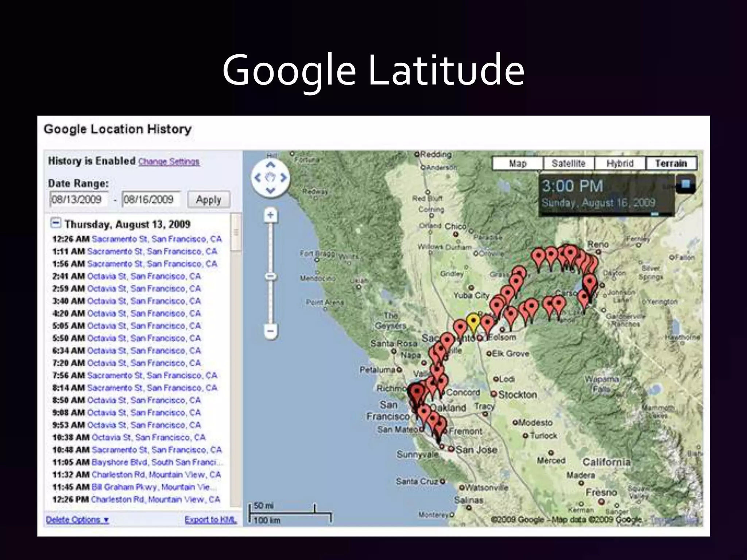The width and height of the screenshot is (747, 560).
Task: Pan the map right with the arrow
Action: [x=283, y=178]
